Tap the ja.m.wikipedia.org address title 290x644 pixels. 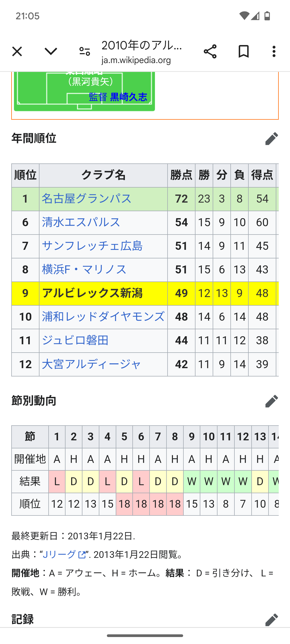pyautogui.click(x=136, y=60)
